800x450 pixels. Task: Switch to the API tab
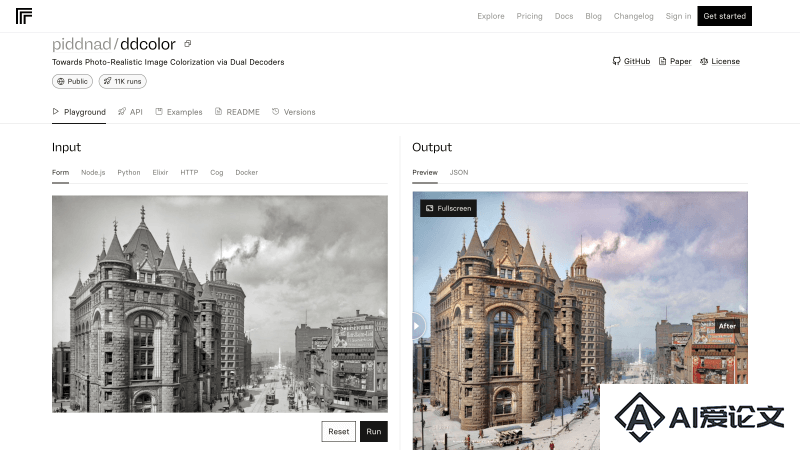pyautogui.click(x=130, y=112)
